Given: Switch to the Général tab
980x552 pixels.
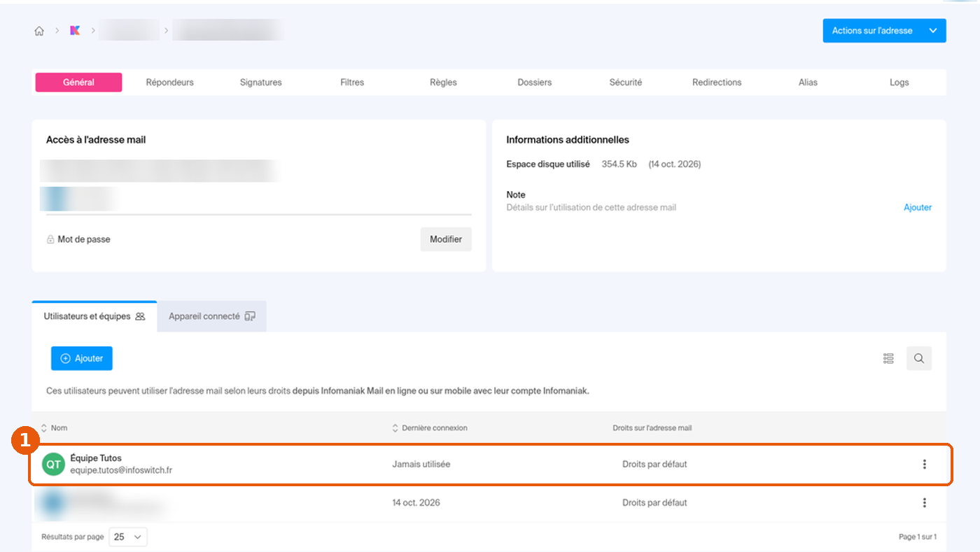Looking at the screenshot, I should (78, 83).
